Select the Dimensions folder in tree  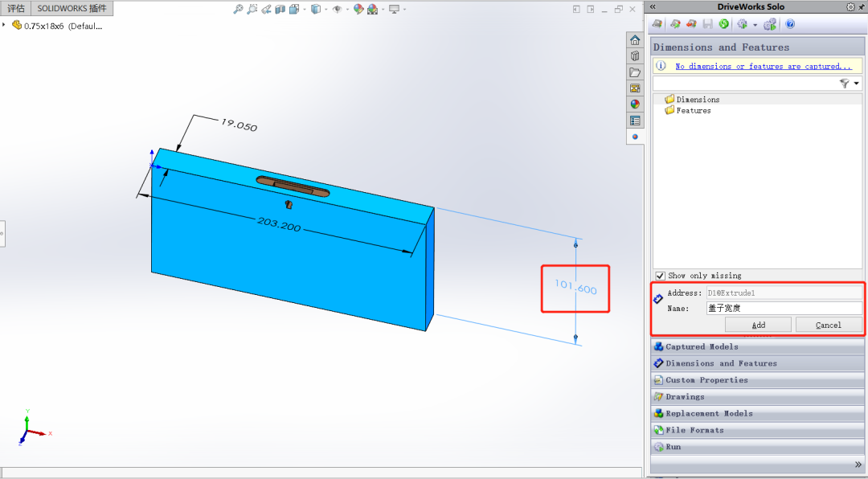coord(692,99)
